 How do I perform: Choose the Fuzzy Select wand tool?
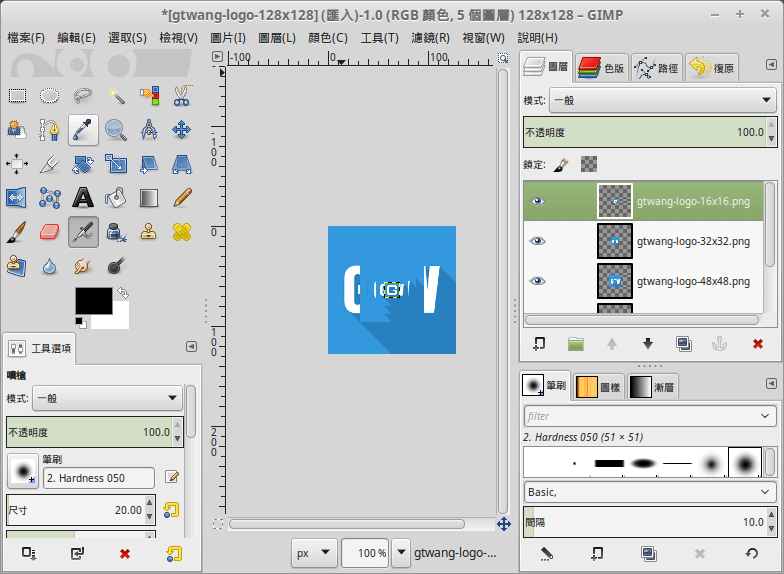(116, 96)
